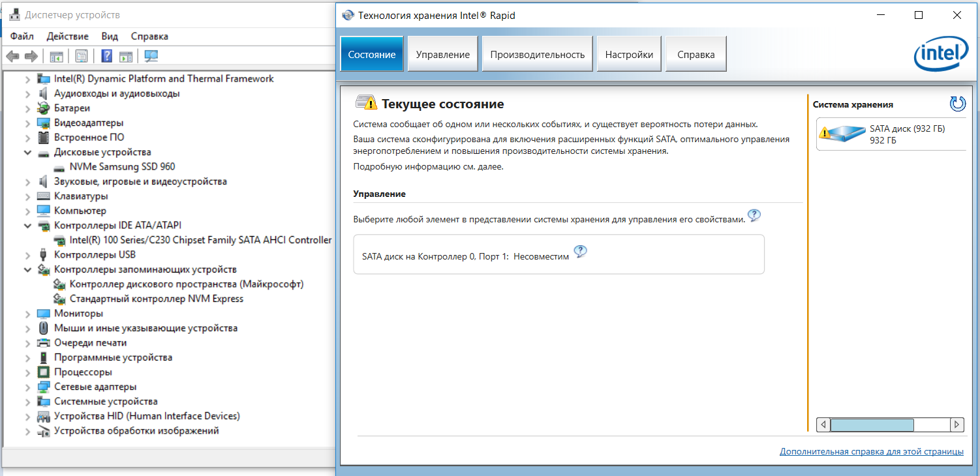Image resolution: width=980 pixels, height=476 pixels.
Task: Open the Дополнительная справка для этой страницы link
Action: 872,451
